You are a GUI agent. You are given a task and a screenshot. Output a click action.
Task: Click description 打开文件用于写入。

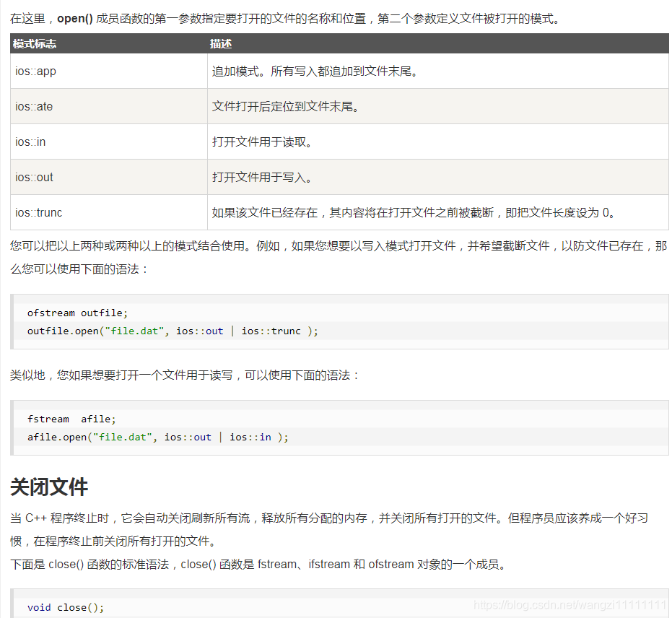point(262,177)
